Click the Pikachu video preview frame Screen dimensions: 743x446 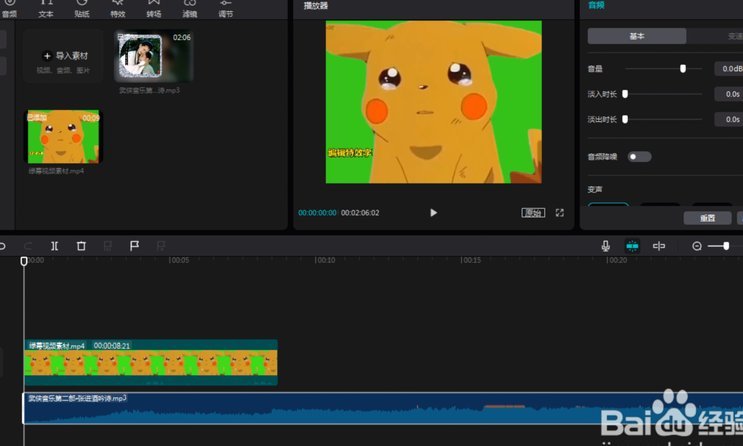click(434, 102)
